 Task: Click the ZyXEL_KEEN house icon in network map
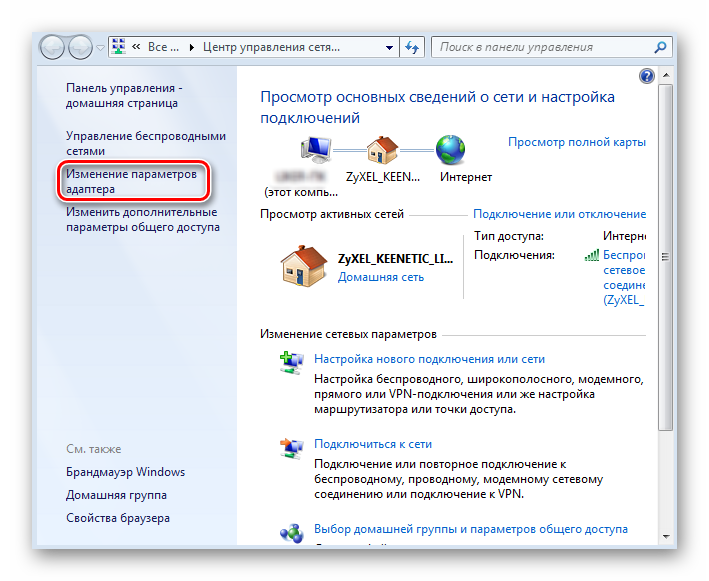tap(383, 150)
